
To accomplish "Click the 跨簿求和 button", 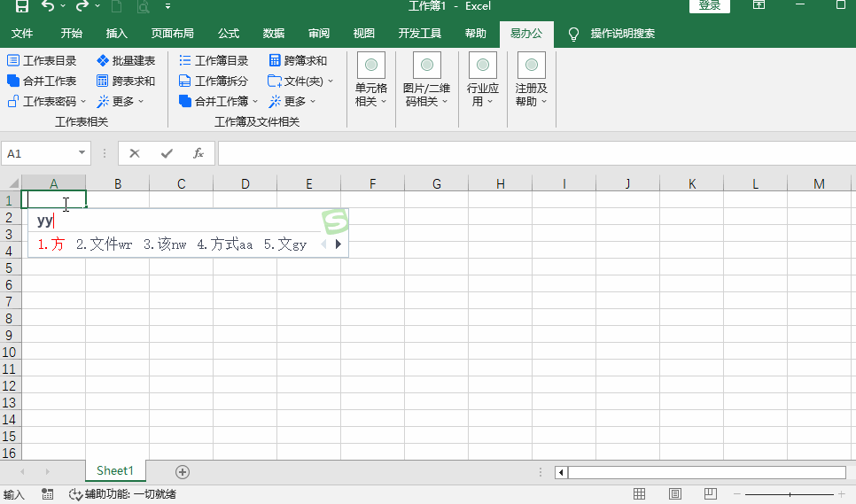I will pyautogui.click(x=298, y=60).
